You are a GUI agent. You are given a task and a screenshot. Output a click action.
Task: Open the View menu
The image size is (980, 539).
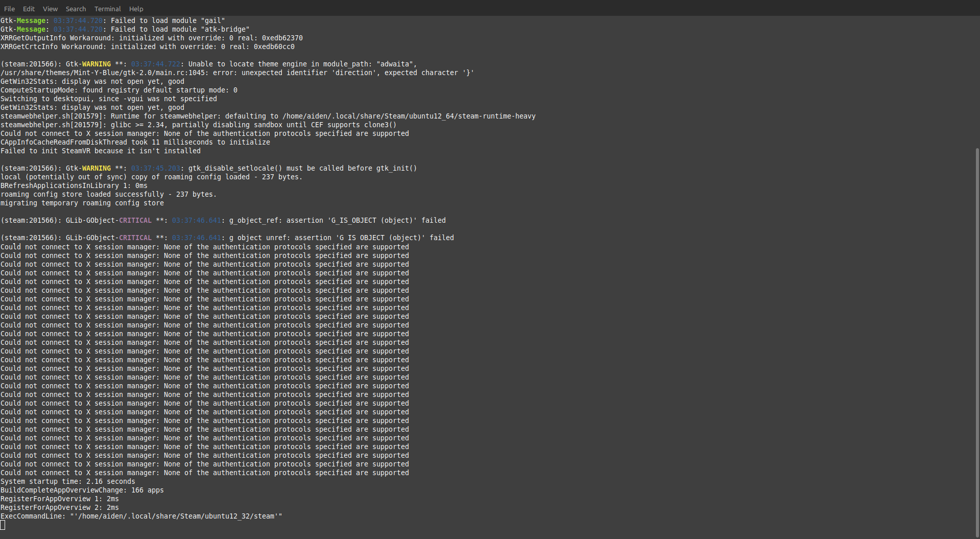pyautogui.click(x=50, y=9)
